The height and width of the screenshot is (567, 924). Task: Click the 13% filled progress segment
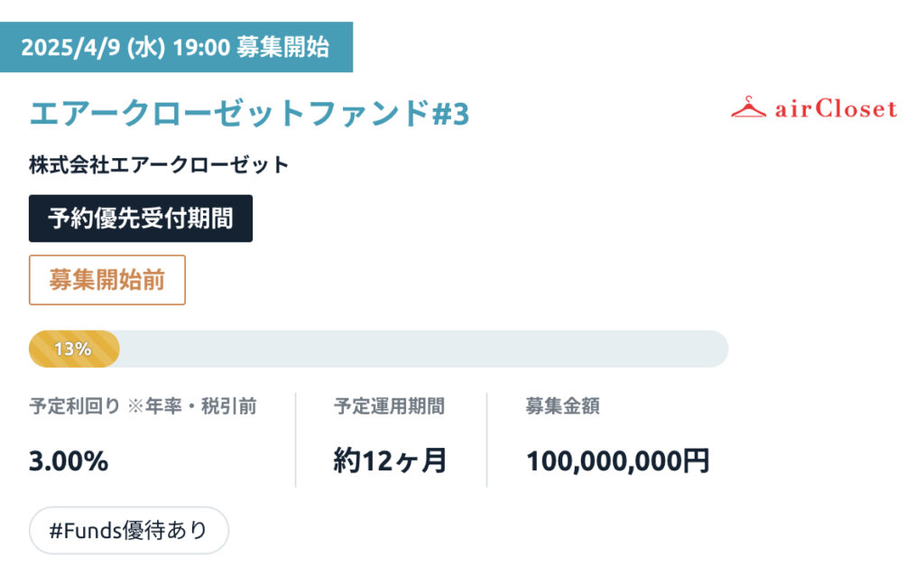coord(74,349)
